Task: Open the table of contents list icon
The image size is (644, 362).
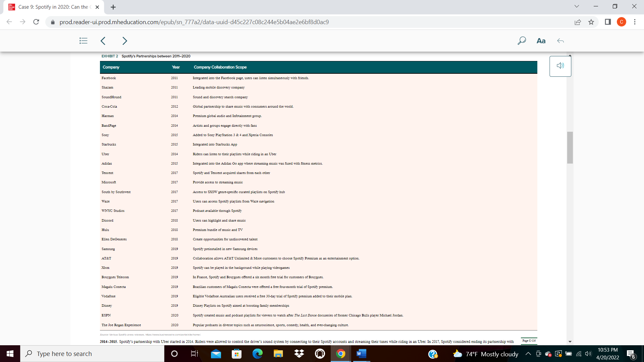Action: click(x=84, y=41)
